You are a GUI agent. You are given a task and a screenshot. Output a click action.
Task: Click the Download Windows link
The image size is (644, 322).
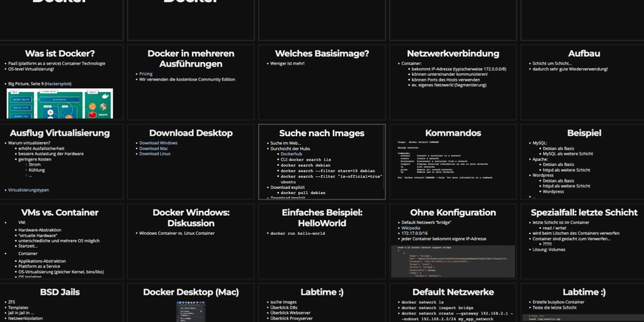[158, 143]
